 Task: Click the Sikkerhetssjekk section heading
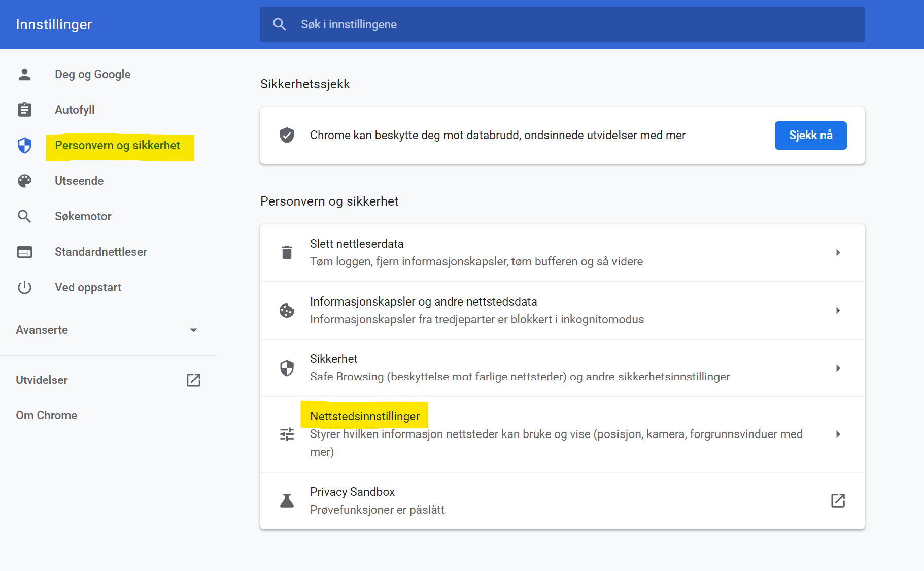[305, 84]
